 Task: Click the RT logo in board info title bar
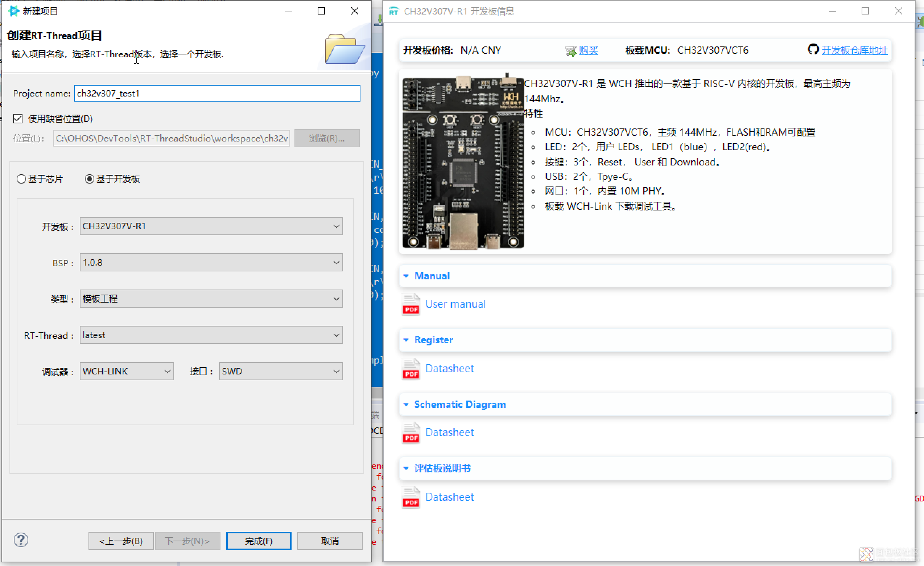393,11
